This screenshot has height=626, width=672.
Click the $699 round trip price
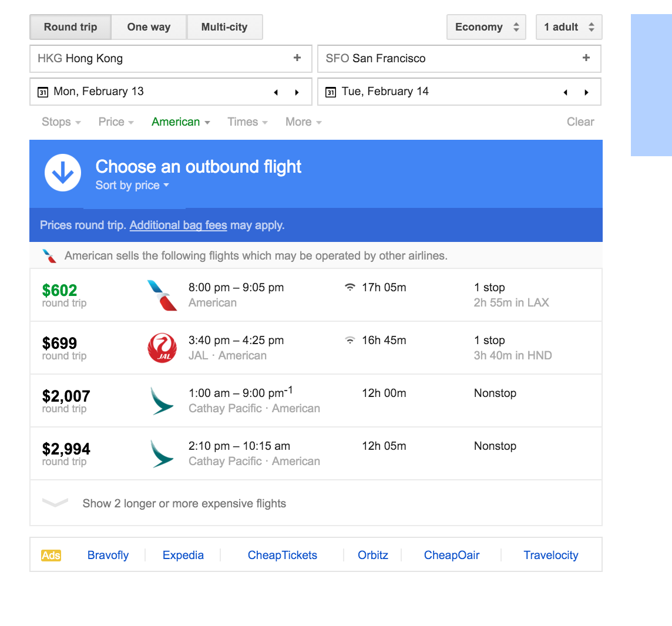59,343
